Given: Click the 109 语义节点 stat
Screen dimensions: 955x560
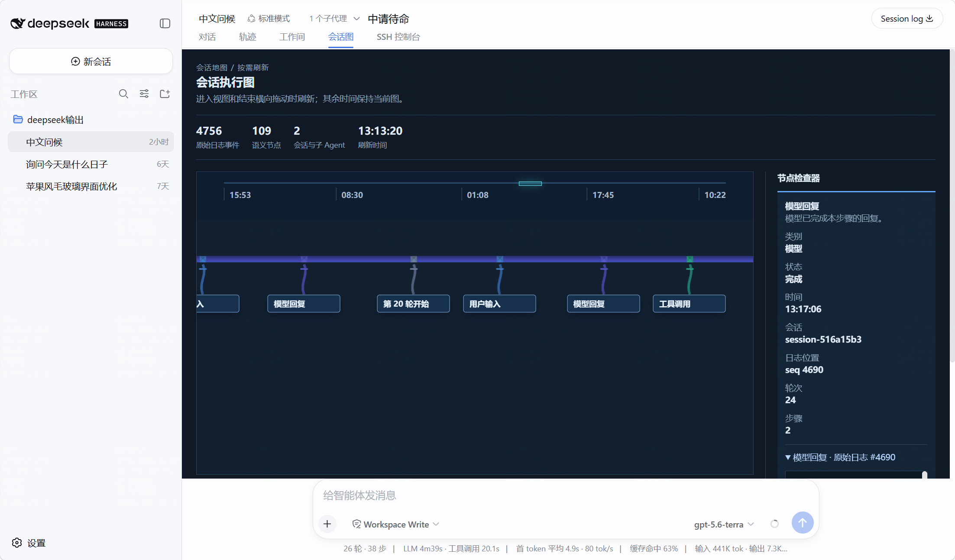Looking at the screenshot, I should pos(266,137).
